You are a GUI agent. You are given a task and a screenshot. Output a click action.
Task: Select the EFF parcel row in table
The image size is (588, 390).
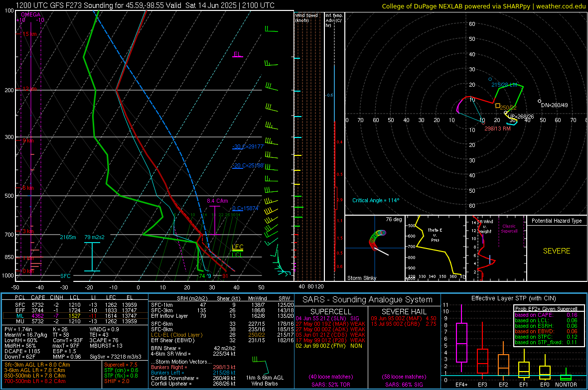75,310
